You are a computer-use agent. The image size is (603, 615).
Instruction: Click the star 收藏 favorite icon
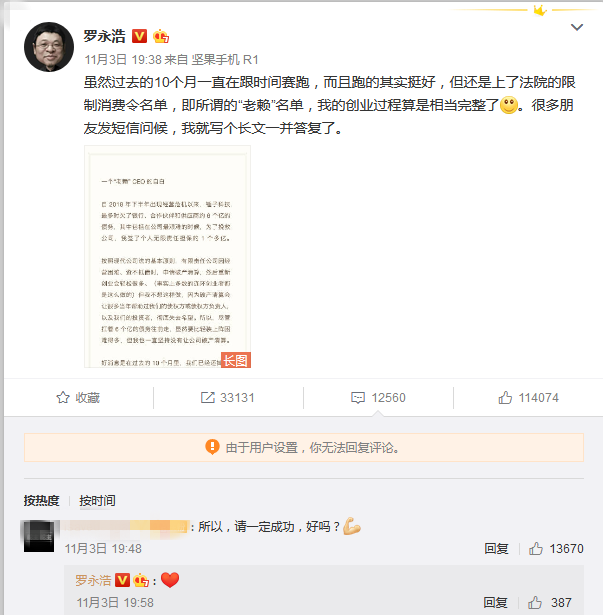pyautogui.click(x=63, y=397)
